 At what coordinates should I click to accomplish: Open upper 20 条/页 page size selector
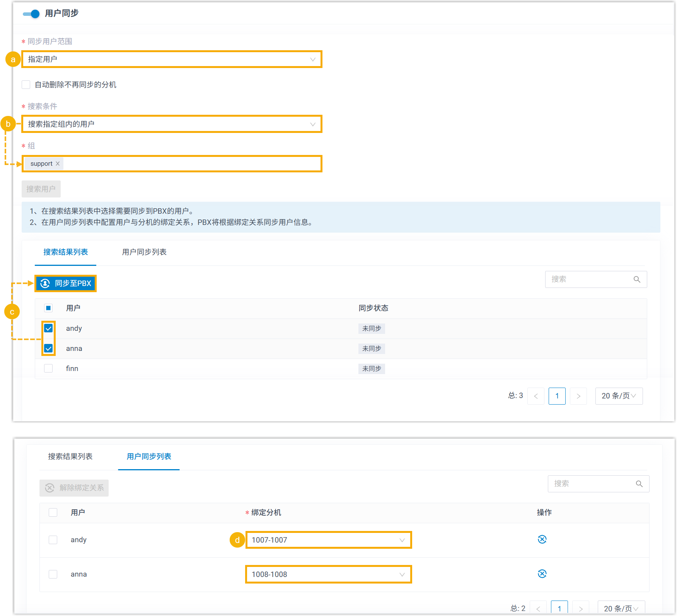(619, 396)
